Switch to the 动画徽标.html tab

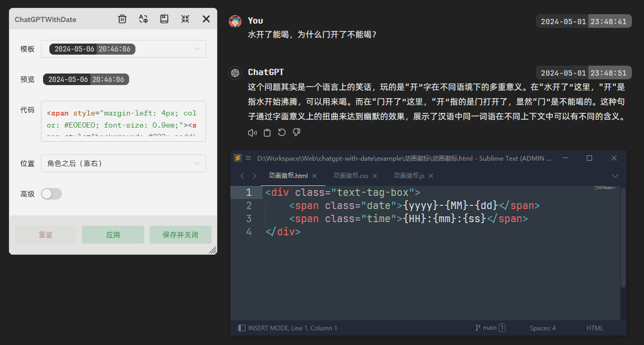point(288,176)
